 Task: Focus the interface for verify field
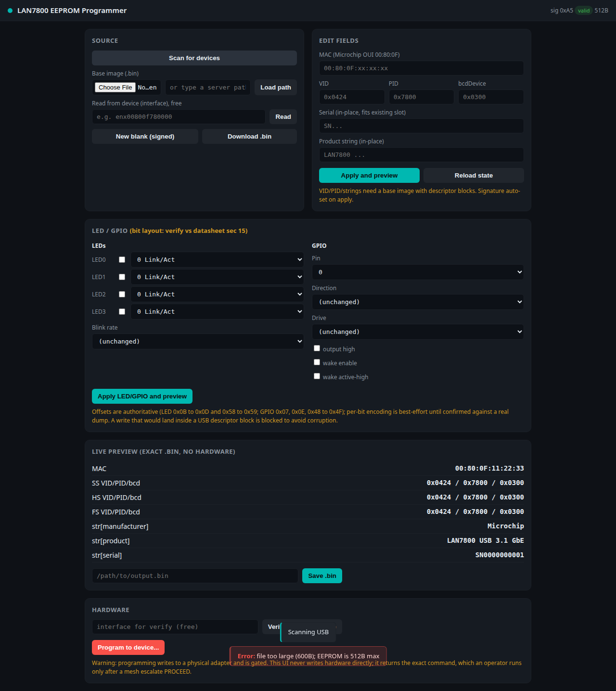click(x=175, y=627)
